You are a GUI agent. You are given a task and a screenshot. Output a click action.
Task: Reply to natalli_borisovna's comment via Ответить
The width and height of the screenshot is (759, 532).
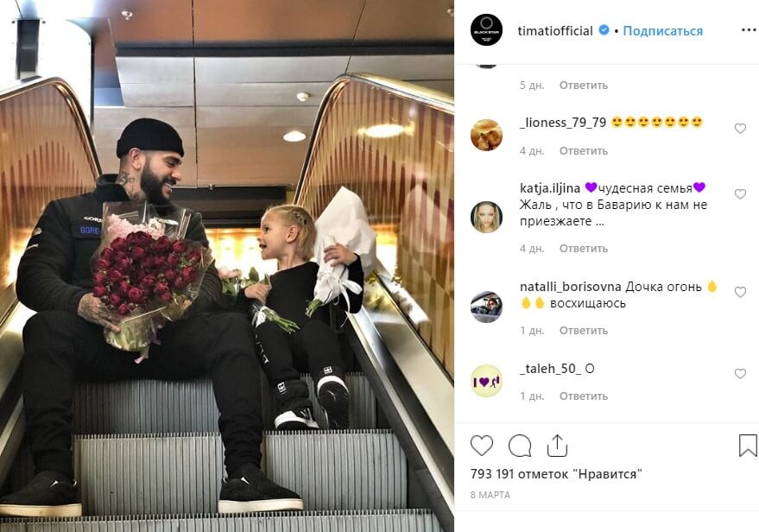click(584, 331)
